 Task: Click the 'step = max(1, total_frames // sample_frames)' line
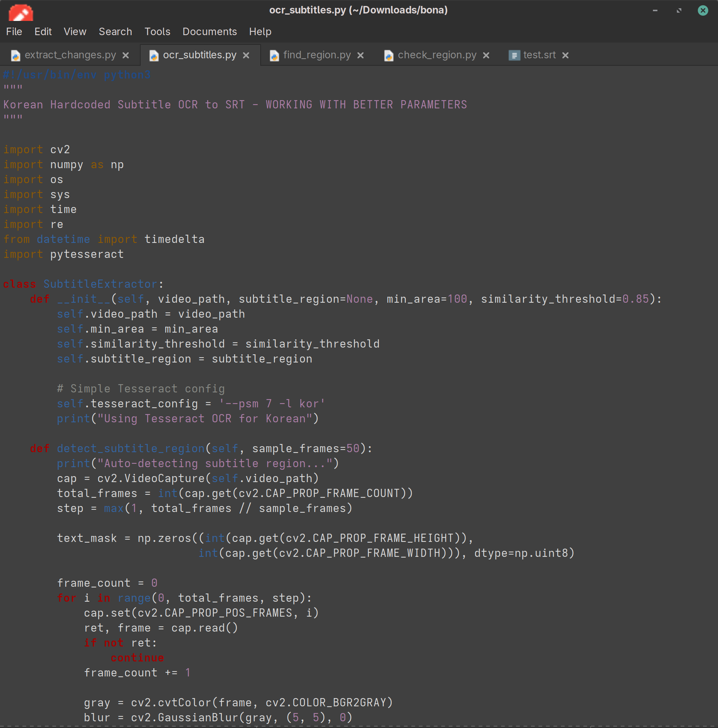[x=205, y=508]
